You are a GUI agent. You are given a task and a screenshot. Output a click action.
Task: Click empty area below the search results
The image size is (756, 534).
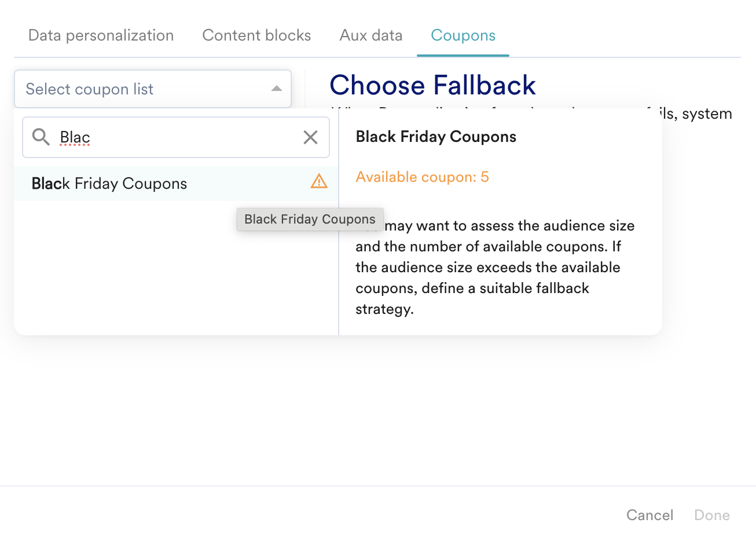pos(174,272)
